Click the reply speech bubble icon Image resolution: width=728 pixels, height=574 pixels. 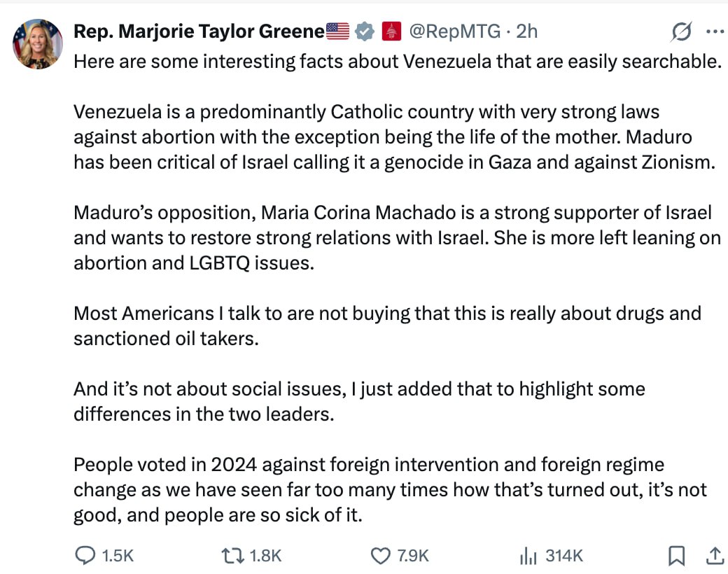tap(85, 556)
